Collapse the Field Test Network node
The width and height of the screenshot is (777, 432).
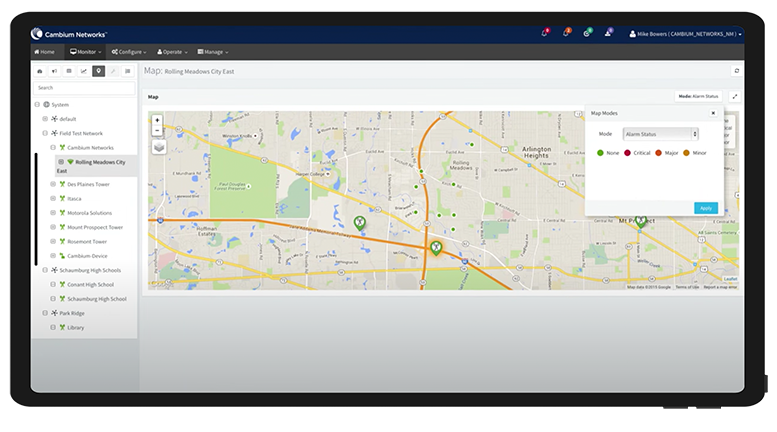coord(45,133)
